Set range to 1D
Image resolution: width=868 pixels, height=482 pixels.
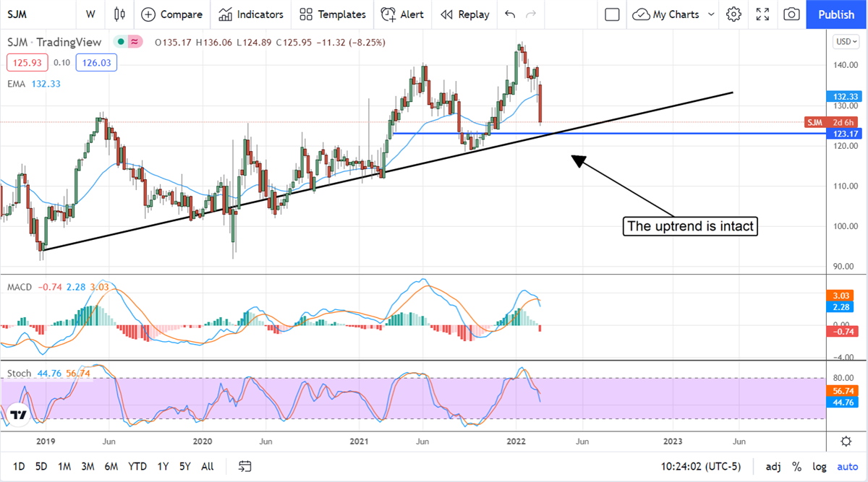[20, 466]
